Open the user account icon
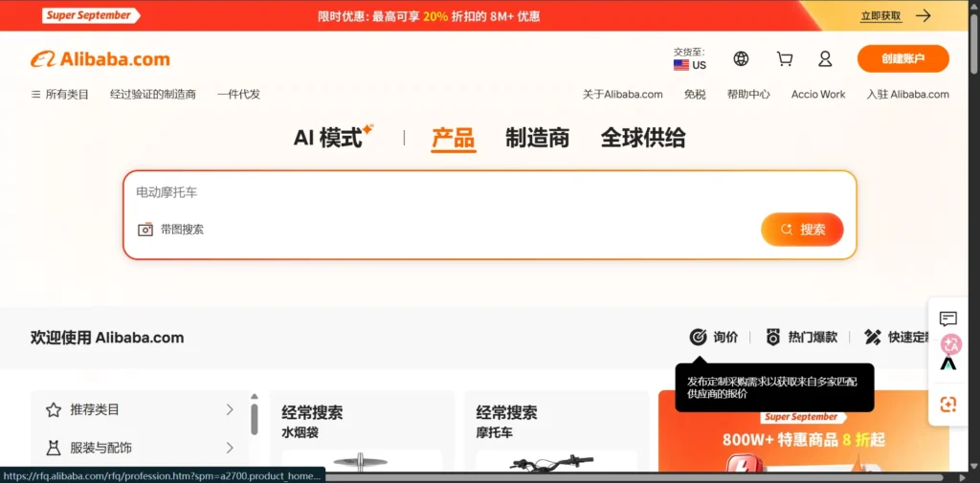This screenshot has width=980, height=483. pos(825,58)
